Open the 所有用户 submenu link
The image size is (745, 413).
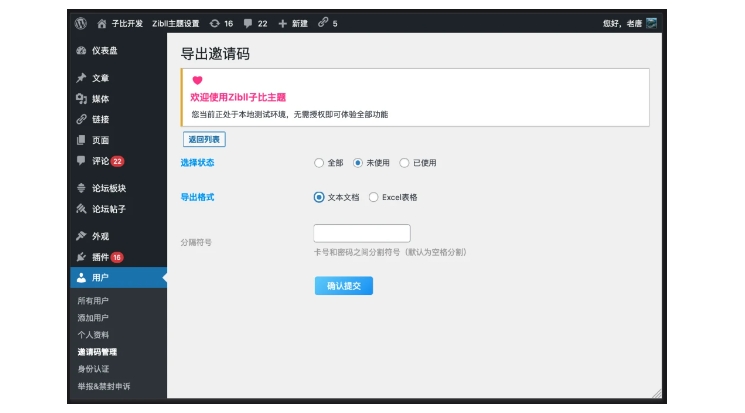[x=93, y=300]
